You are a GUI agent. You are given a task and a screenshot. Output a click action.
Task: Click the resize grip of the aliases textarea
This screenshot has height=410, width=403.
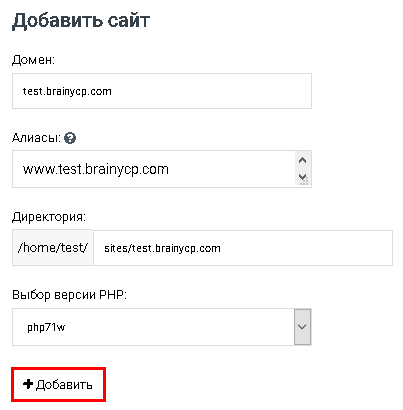click(305, 182)
